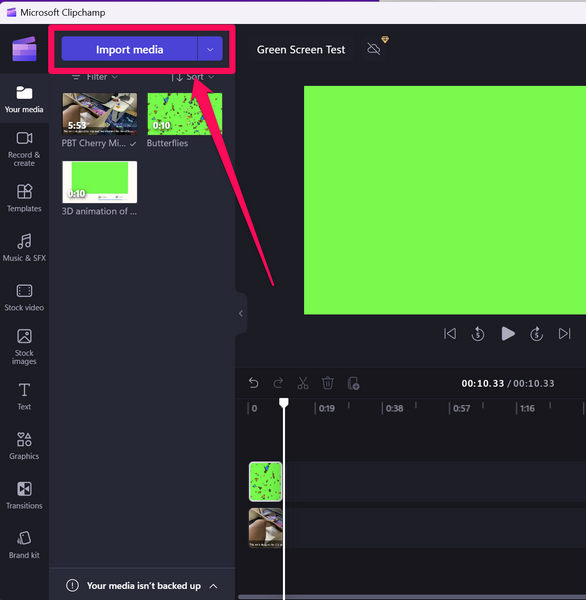Viewport: 586px width, 600px height.
Task: Select the Butterflies media thumbnail
Action: click(x=184, y=114)
